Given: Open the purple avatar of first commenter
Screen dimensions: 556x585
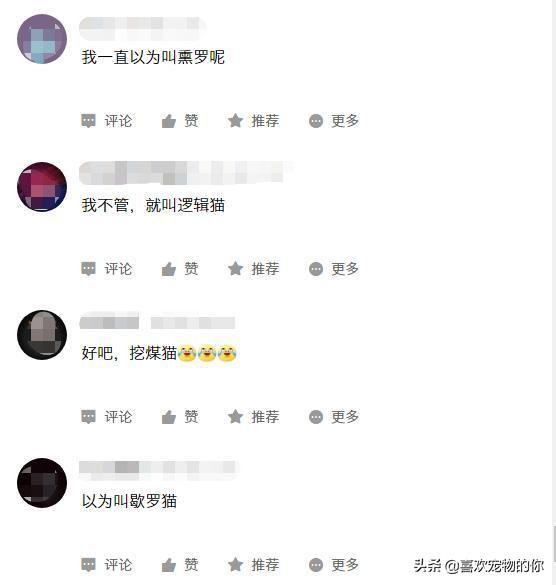Looking at the screenshot, I should (42, 39).
